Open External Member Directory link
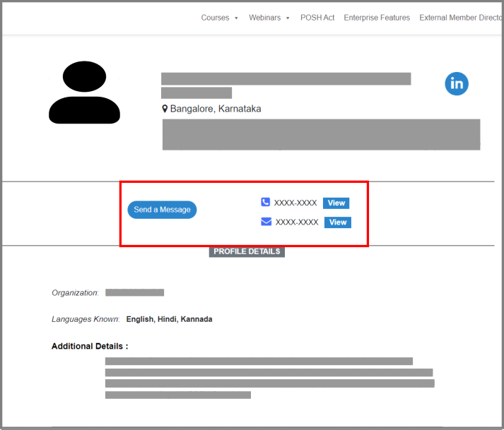The image size is (504, 430). coord(459,18)
